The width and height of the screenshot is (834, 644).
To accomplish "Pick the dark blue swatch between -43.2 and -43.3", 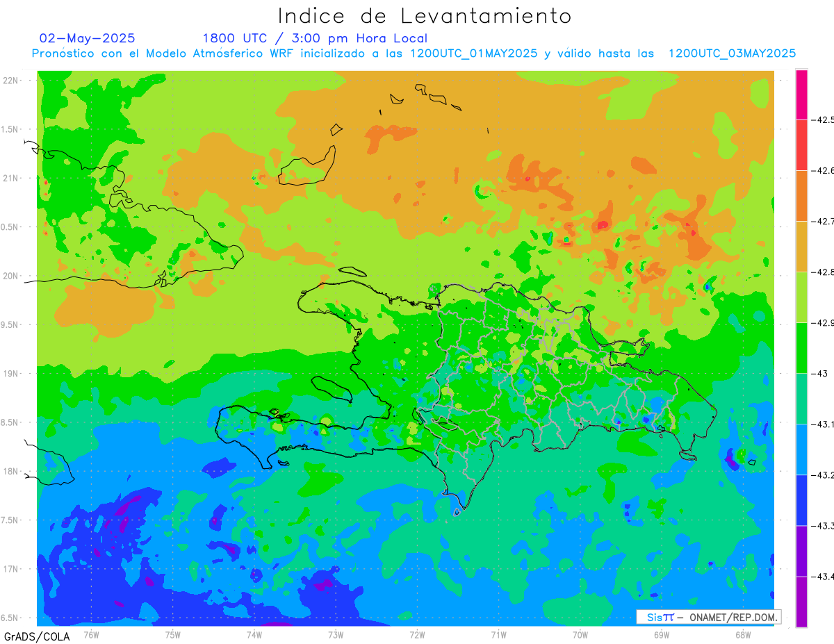I will (801, 499).
